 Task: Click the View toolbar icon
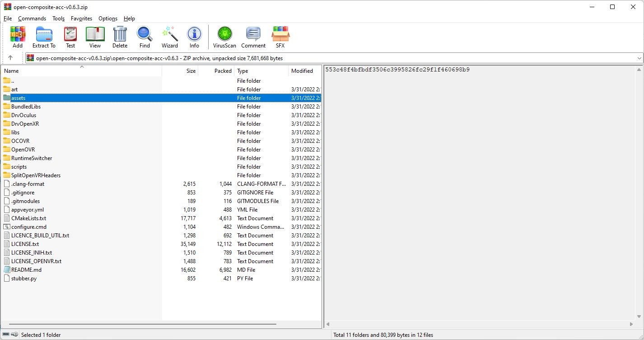pyautogui.click(x=95, y=37)
